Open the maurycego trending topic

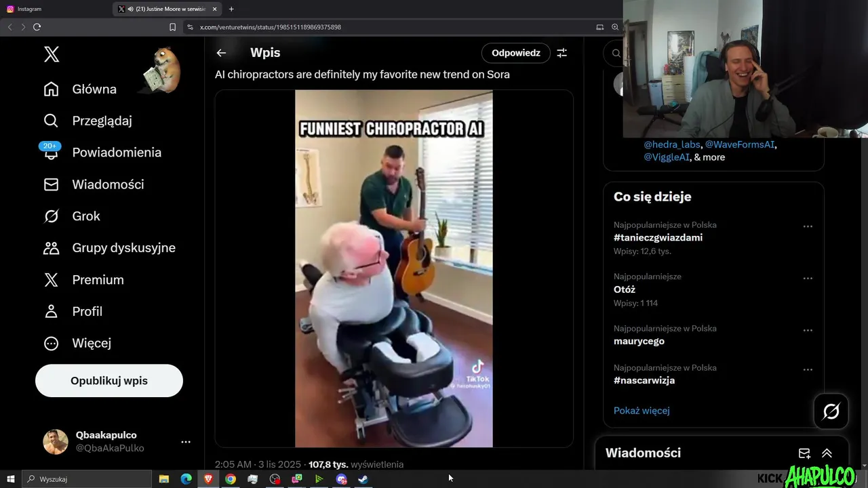(x=639, y=341)
